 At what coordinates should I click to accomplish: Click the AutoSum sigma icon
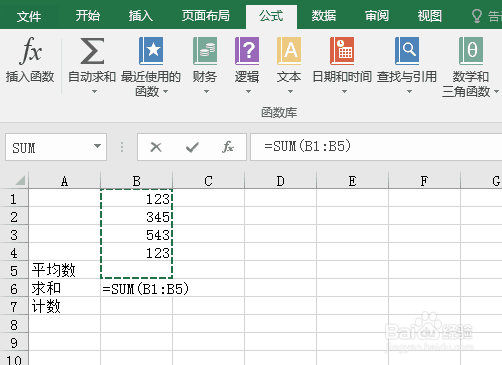92,51
